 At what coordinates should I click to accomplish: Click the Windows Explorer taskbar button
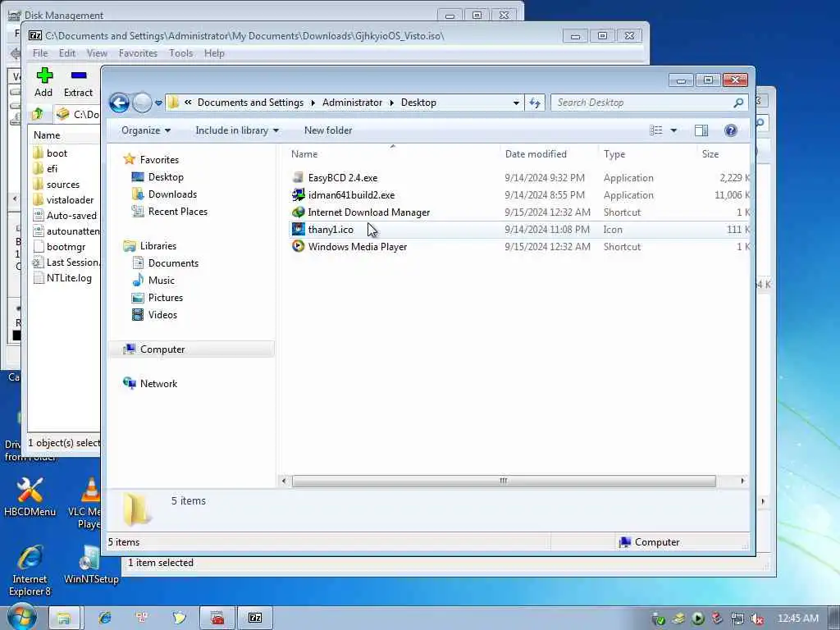point(64,619)
